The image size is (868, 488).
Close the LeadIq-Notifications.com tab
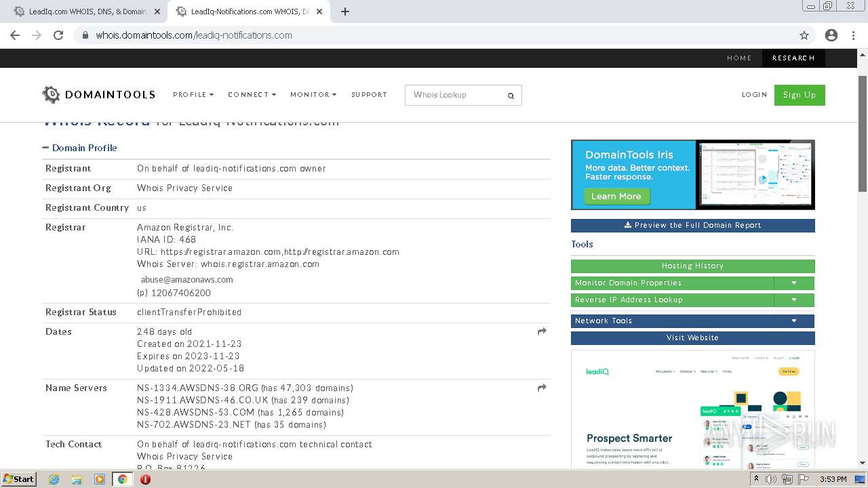(x=319, y=12)
